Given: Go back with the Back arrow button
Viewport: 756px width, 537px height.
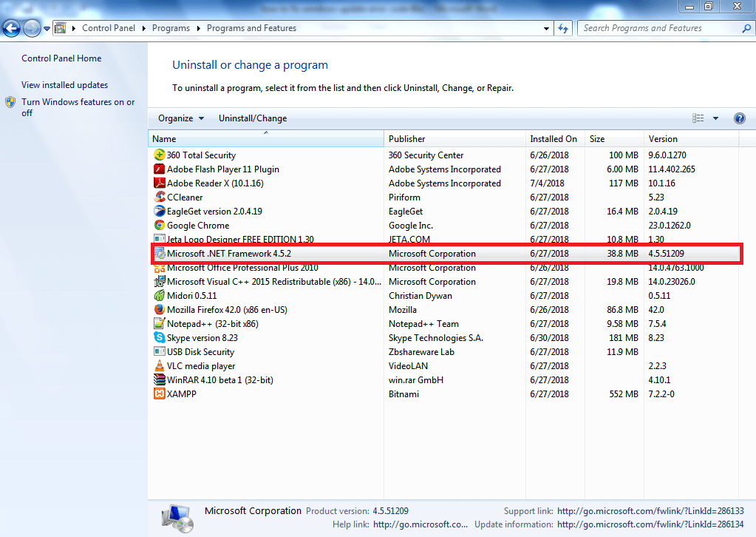Looking at the screenshot, I should [x=11, y=28].
